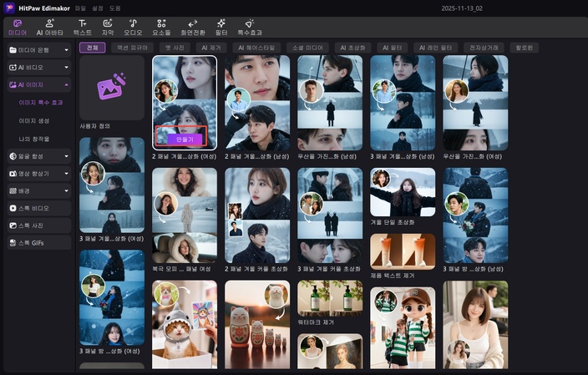Open the 필터 filter tool
This screenshot has height=375, width=588.
click(221, 26)
